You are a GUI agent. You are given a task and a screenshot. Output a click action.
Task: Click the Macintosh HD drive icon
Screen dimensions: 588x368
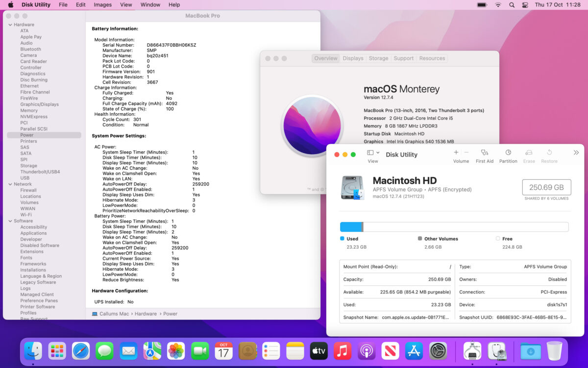point(353,188)
